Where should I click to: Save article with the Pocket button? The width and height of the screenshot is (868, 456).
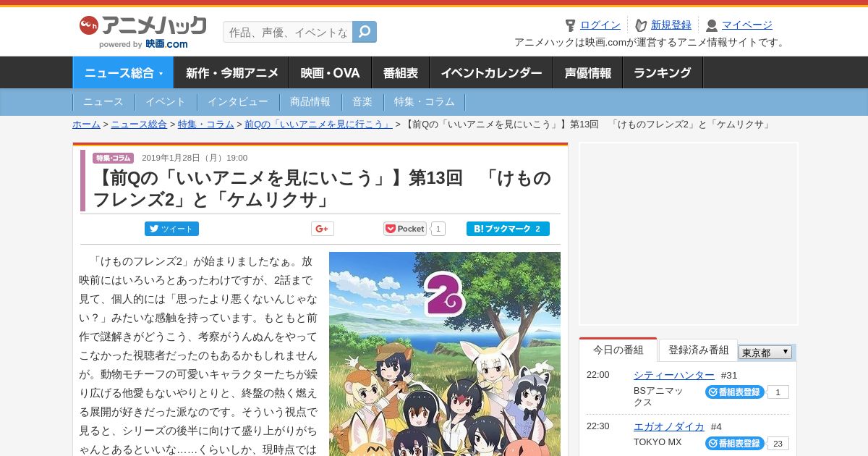coord(405,229)
